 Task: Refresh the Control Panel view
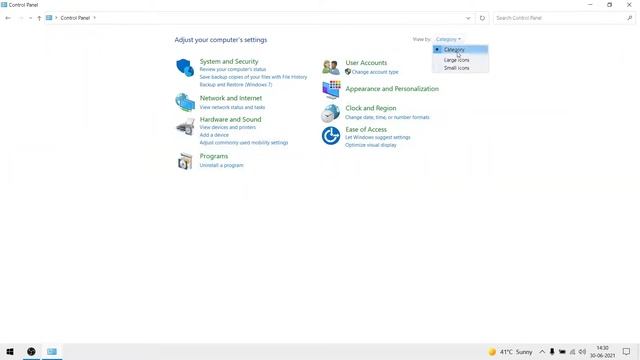point(482,18)
